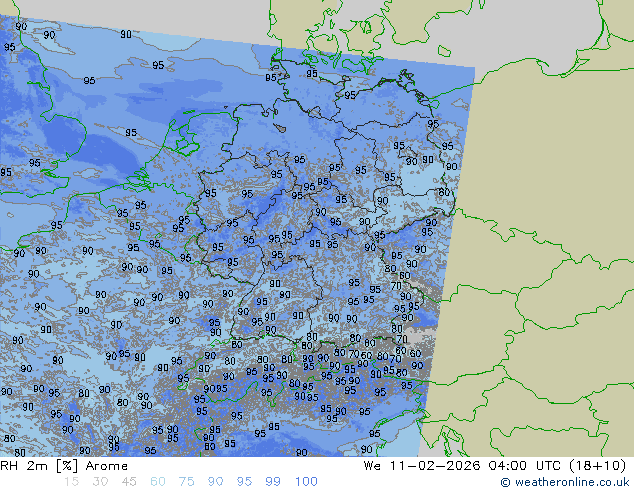Select legend value 45
634x490 pixels.
tap(129, 482)
